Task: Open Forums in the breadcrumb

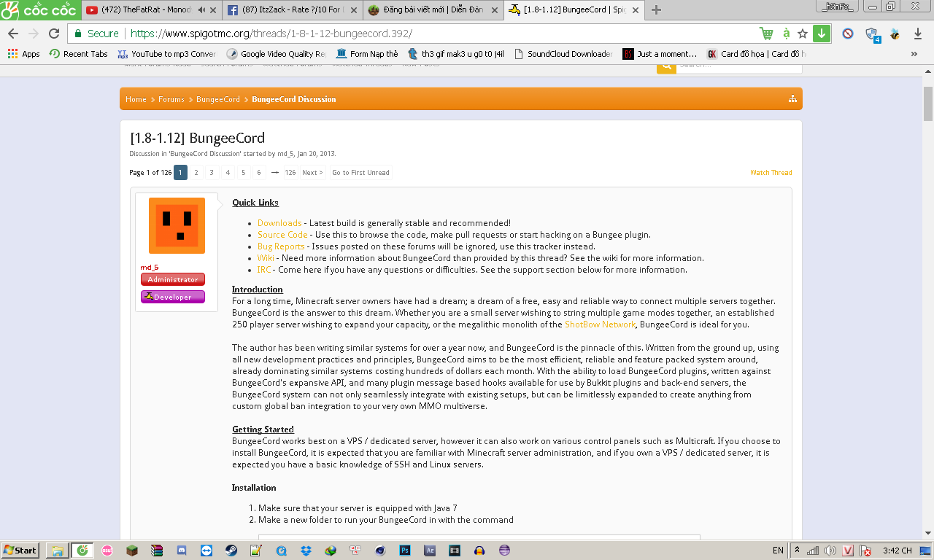Action: (x=171, y=99)
